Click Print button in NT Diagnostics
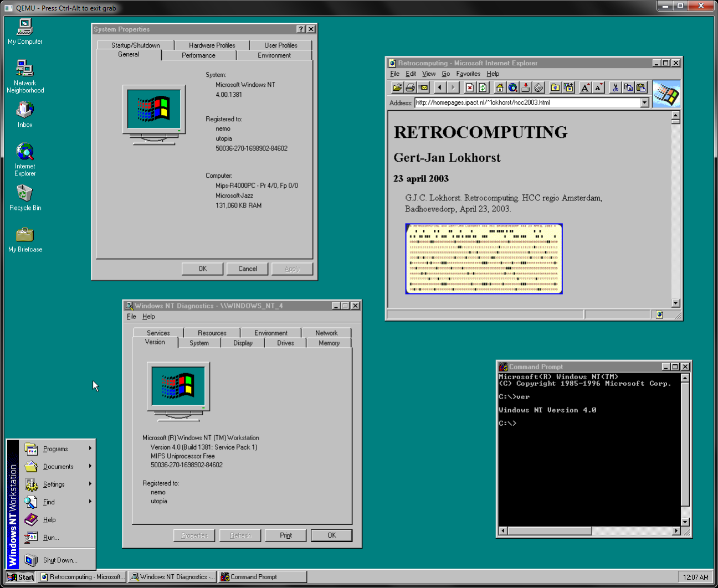This screenshot has height=588, width=718. click(286, 535)
